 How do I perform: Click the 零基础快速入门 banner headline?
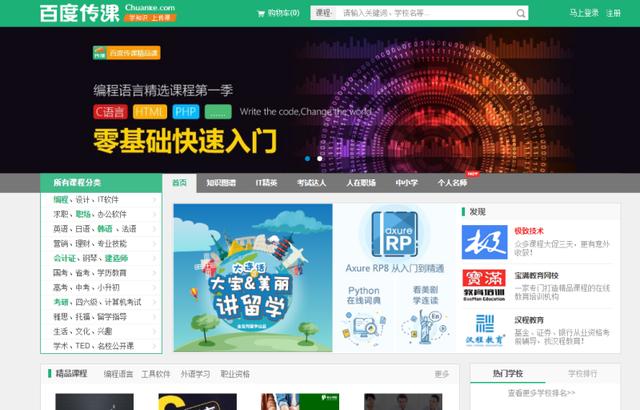coord(185,141)
